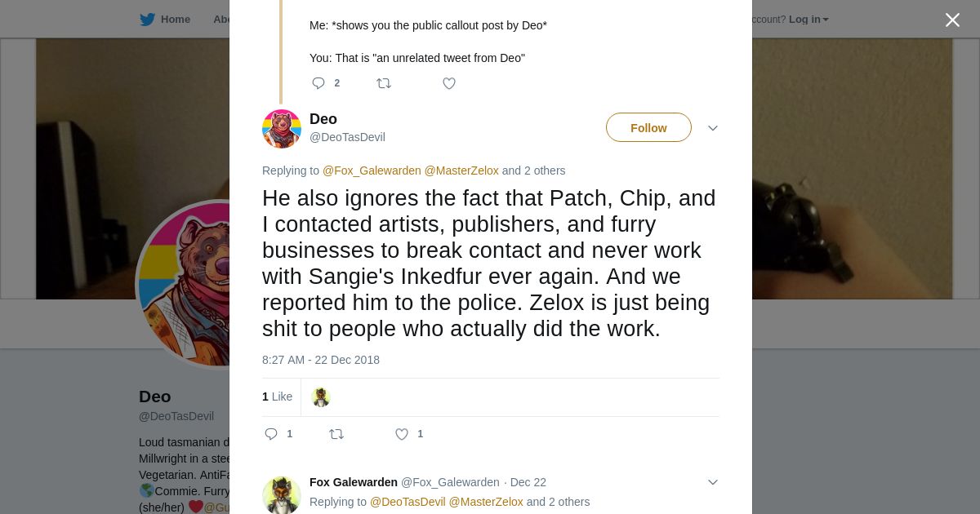Expand options chevron beside Follow button
Viewport: 980px width, 514px height.
(713, 128)
